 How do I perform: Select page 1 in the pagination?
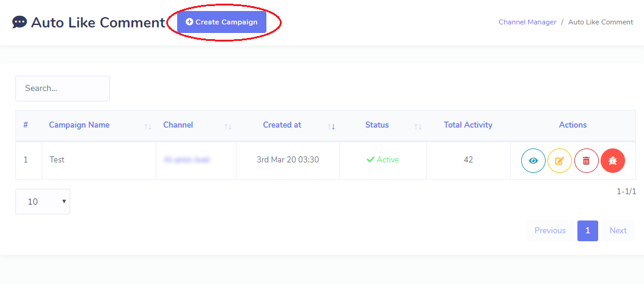pyautogui.click(x=587, y=231)
